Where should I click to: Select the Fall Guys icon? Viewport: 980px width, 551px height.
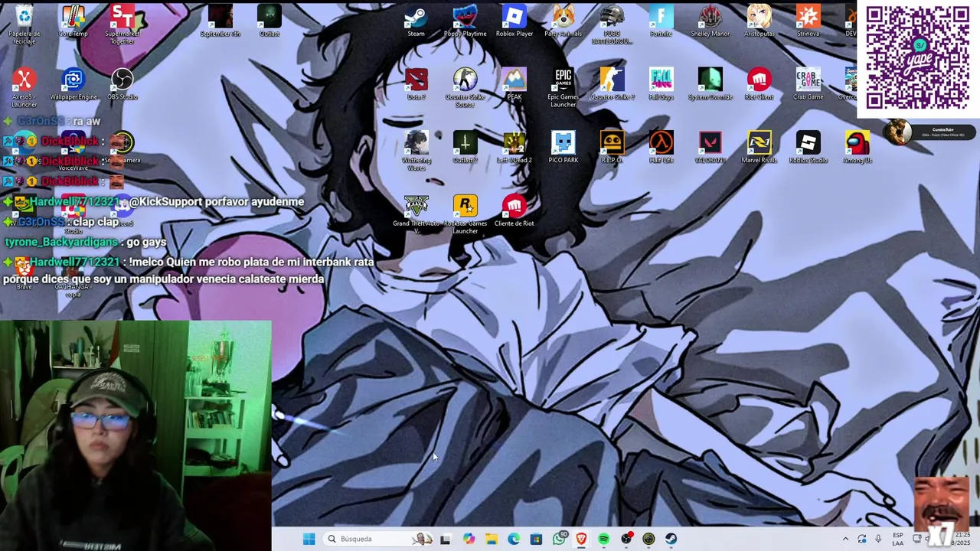(x=661, y=84)
